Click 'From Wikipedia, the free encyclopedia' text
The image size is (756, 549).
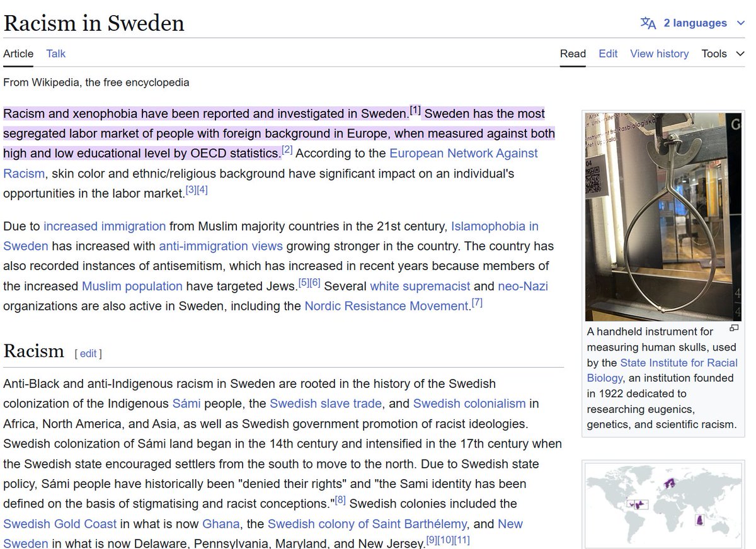tap(96, 82)
